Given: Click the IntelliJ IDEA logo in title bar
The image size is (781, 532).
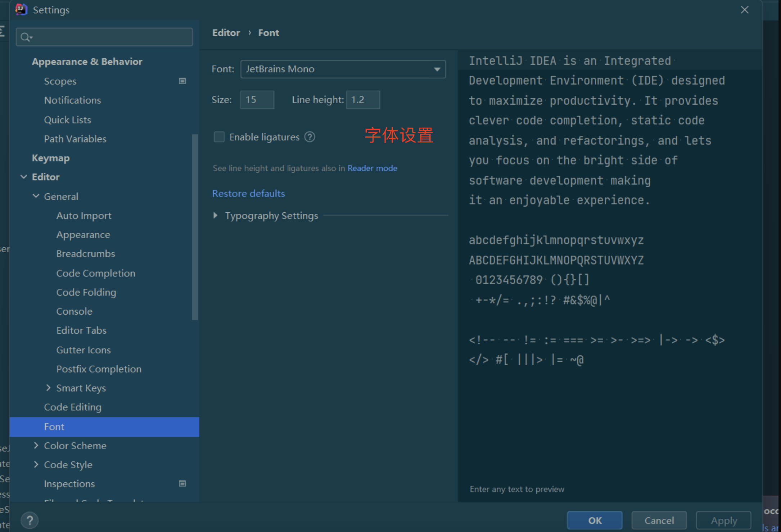Looking at the screenshot, I should pos(21,10).
